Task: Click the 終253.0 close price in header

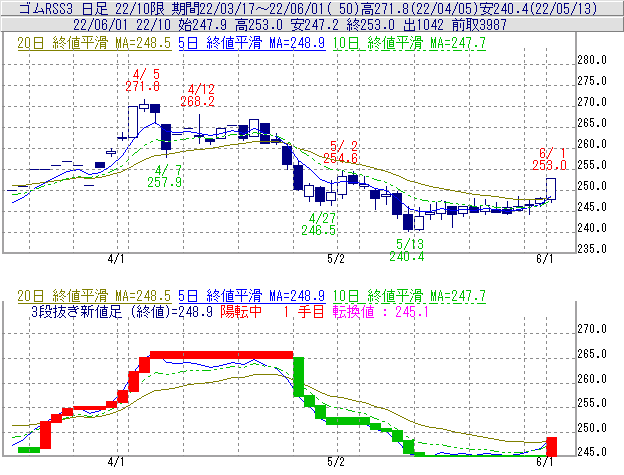Action: pyautogui.click(x=370, y=25)
